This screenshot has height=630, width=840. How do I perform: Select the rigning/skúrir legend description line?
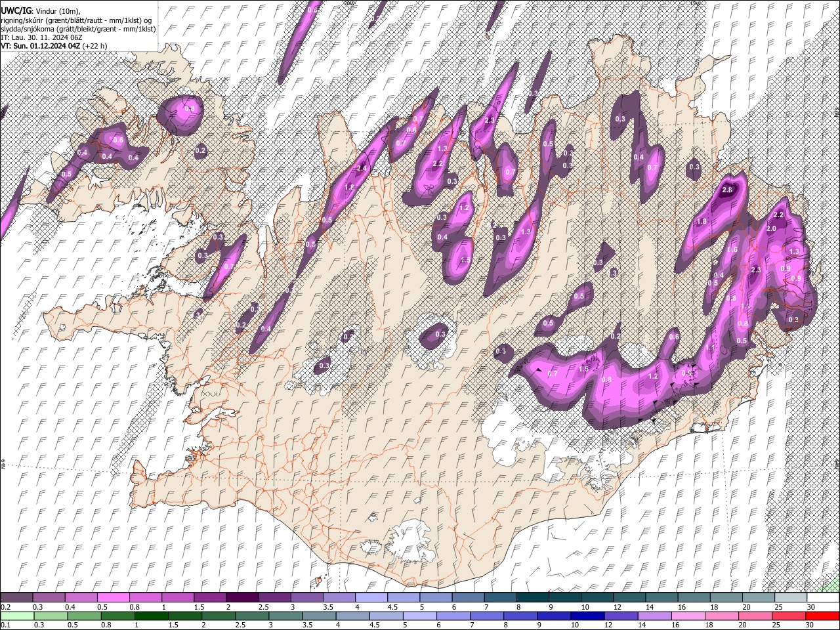(x=76, y=20)
